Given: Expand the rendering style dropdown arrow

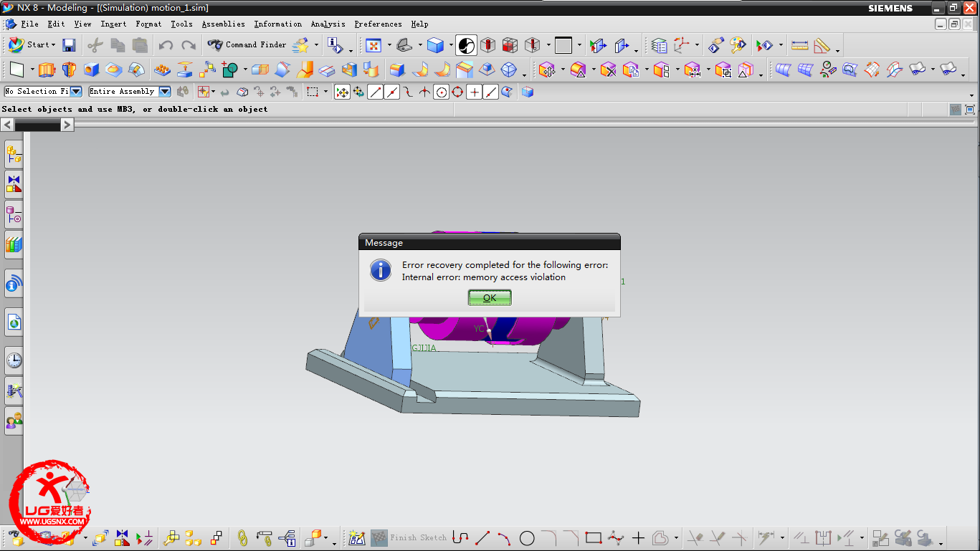Looking at the screenshot, I should 451,45.
